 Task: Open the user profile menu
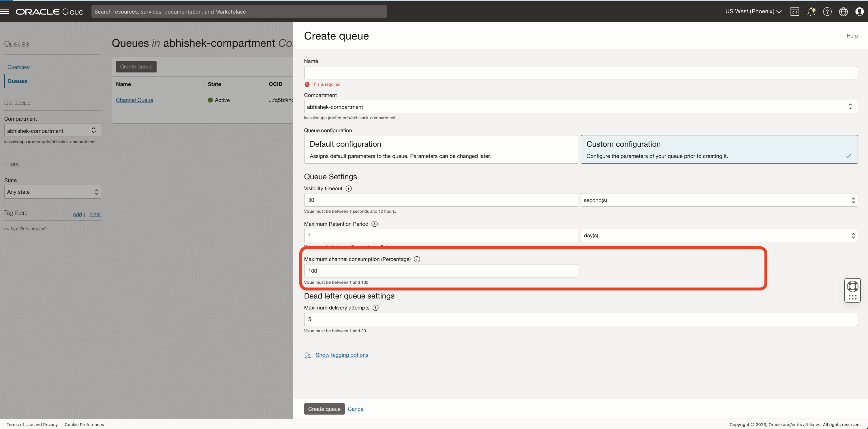pyautogui.click(x=860, y=11)
